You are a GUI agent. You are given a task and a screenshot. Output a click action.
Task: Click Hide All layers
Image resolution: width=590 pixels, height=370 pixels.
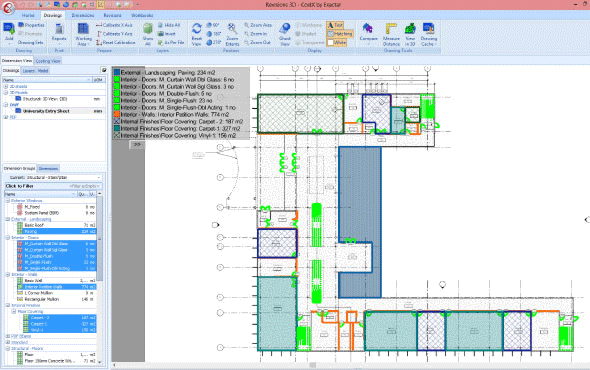(169, 25)
